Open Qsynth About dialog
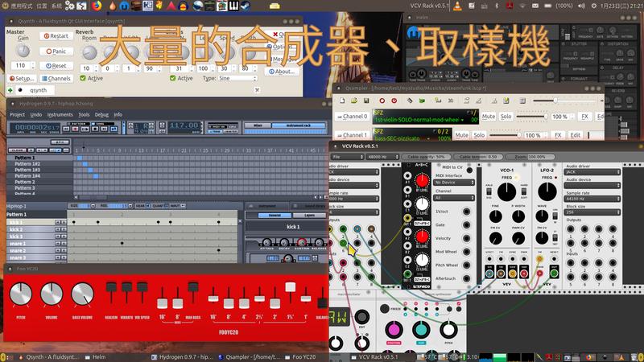 (x=282, y=72)
